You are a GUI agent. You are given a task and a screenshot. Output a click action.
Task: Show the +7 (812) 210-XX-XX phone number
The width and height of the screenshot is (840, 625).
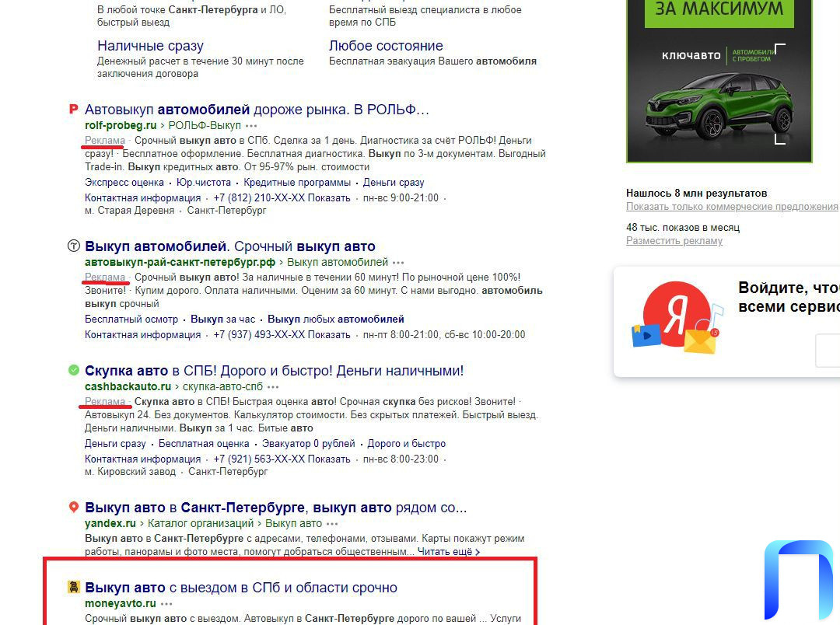(x=282, y=198)
